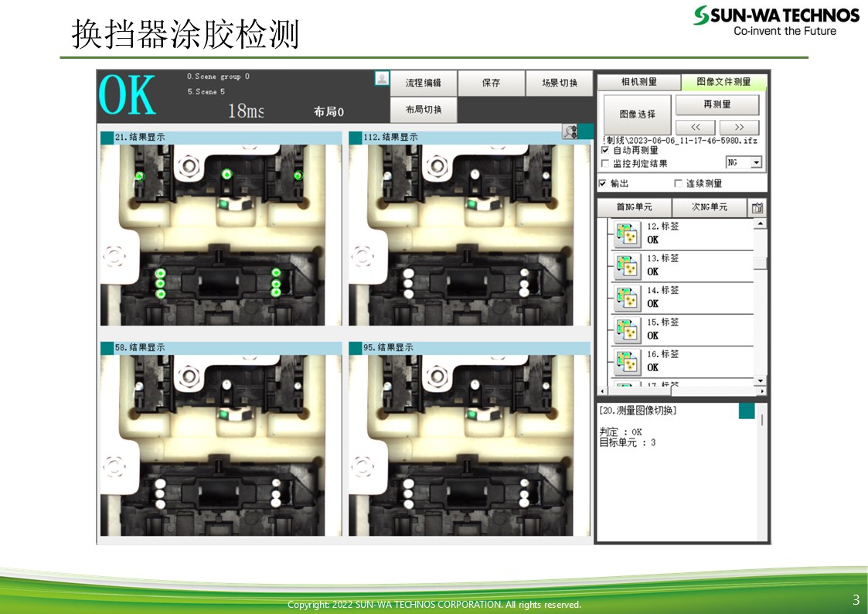The image size is (868, 614).
Task: Select the 14.标签 unit icon
Action: point(626,298)
